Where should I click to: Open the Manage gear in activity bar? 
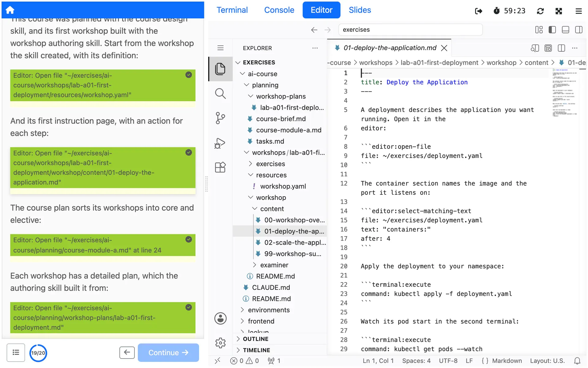[220, 343]
